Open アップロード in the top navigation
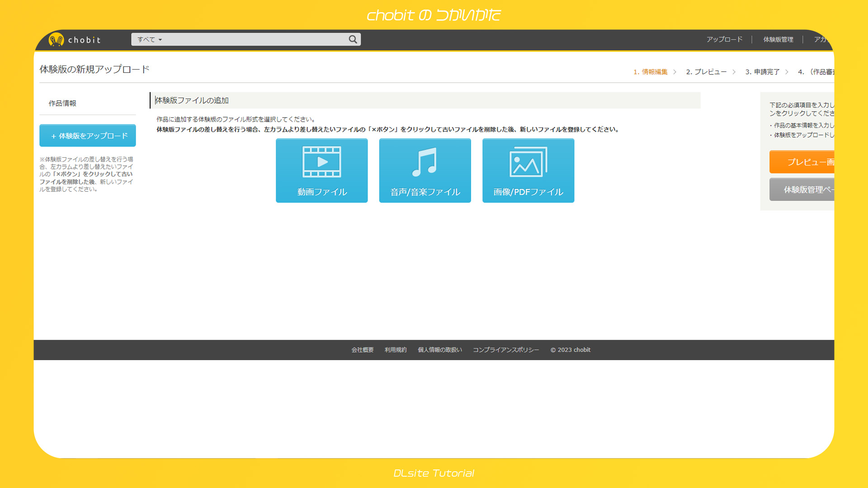Screen dimensions: 868x488 click(x=724, y=39)
